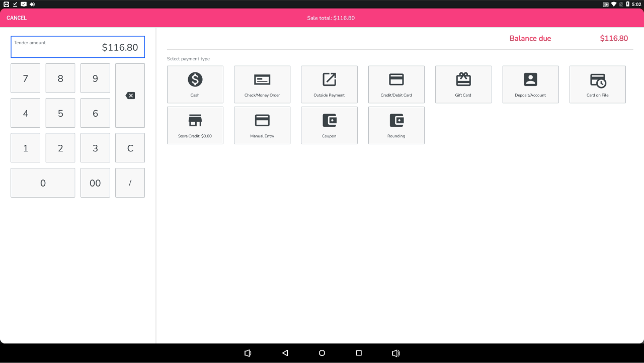Select Deposit/Account payment type

tap(530, 84)
